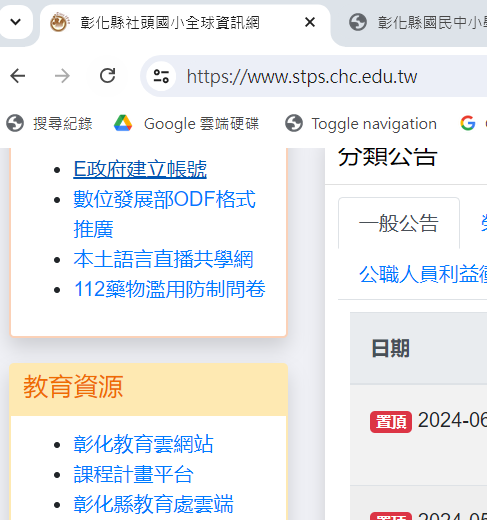The height and width of the screenshot is (520, 487).
Task: Open 課程計畫平台 link
Action: [133, 474]
